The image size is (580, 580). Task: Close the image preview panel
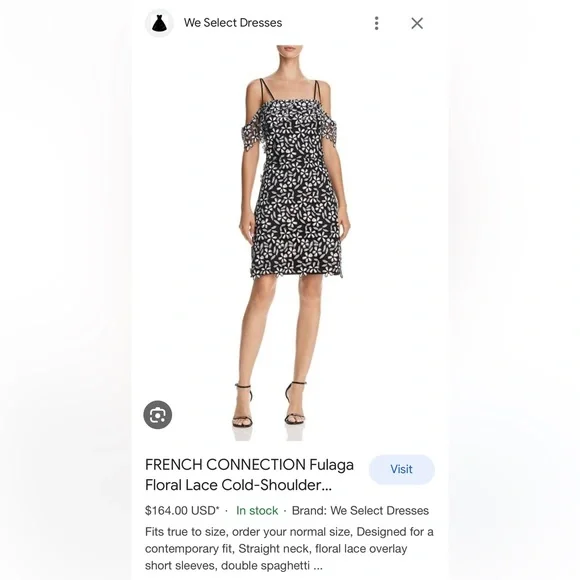coord(417,23)
